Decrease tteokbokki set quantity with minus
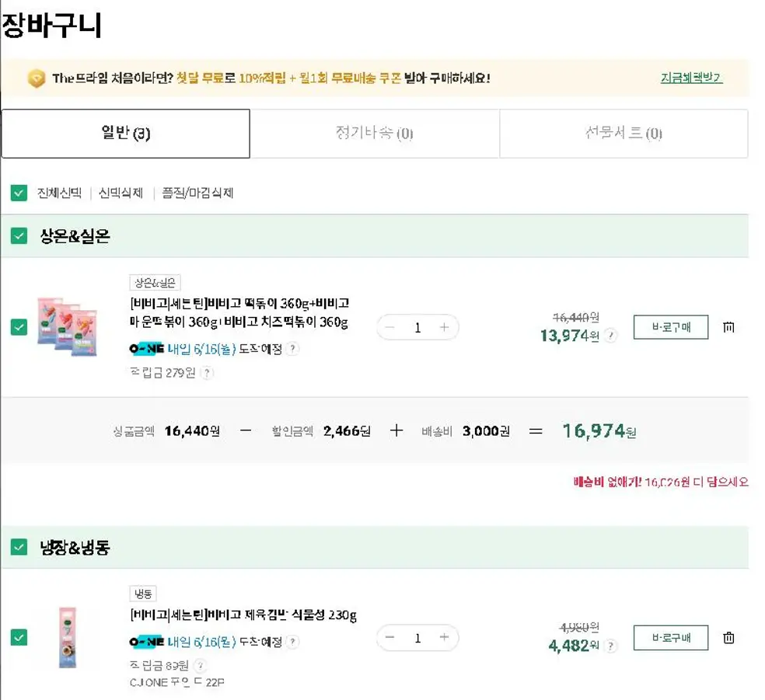Image resolution: width=765 pixels, height=700 pixels. pyautogui.click(x=390, y=327)
